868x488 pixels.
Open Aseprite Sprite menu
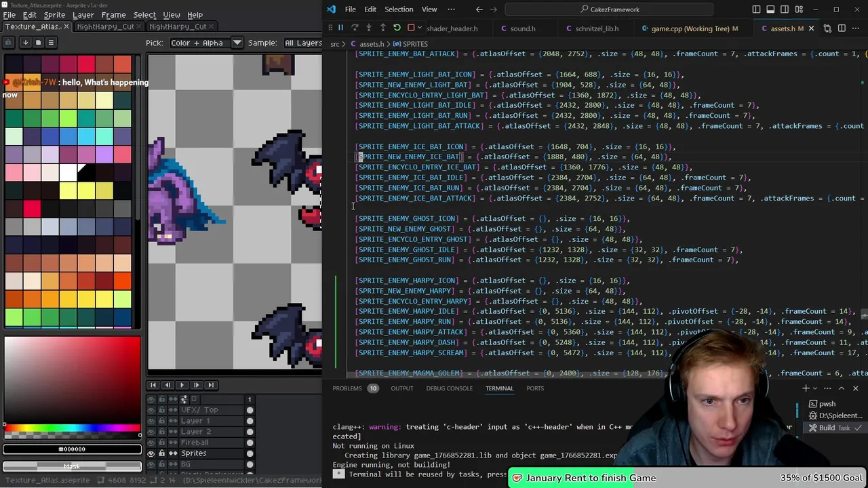54,14
